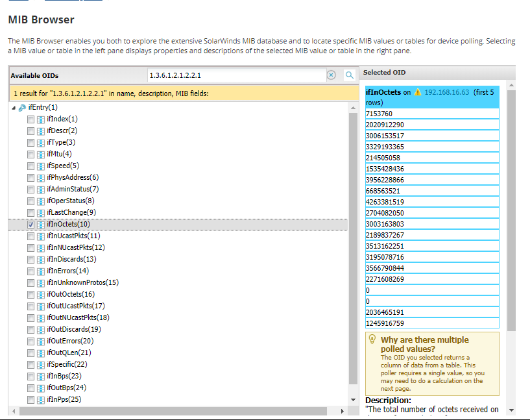
Task: Click the 'Why are there multiple polled values?' heading
Action: click(424, 344)
